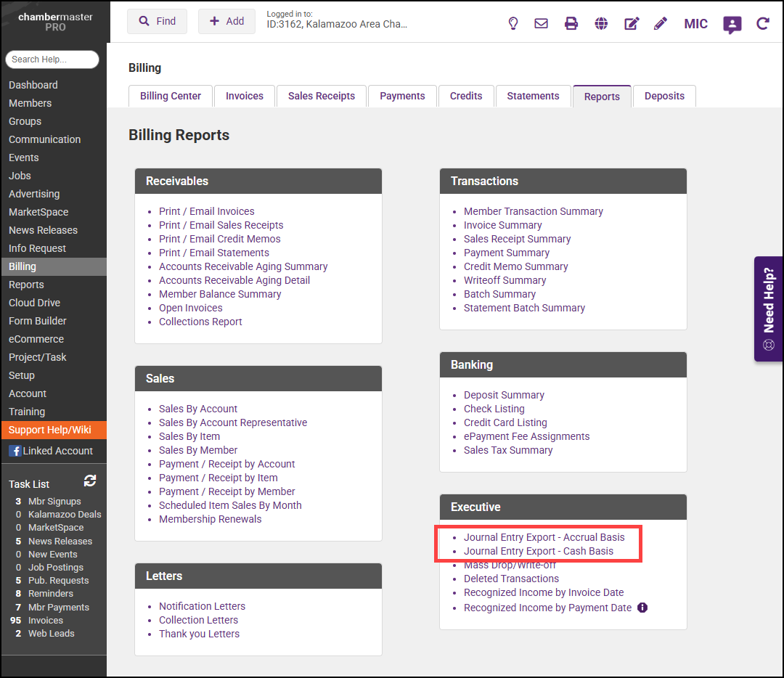
Task: Open Accounts Receivable Aging Summary report
Action: 243,266
